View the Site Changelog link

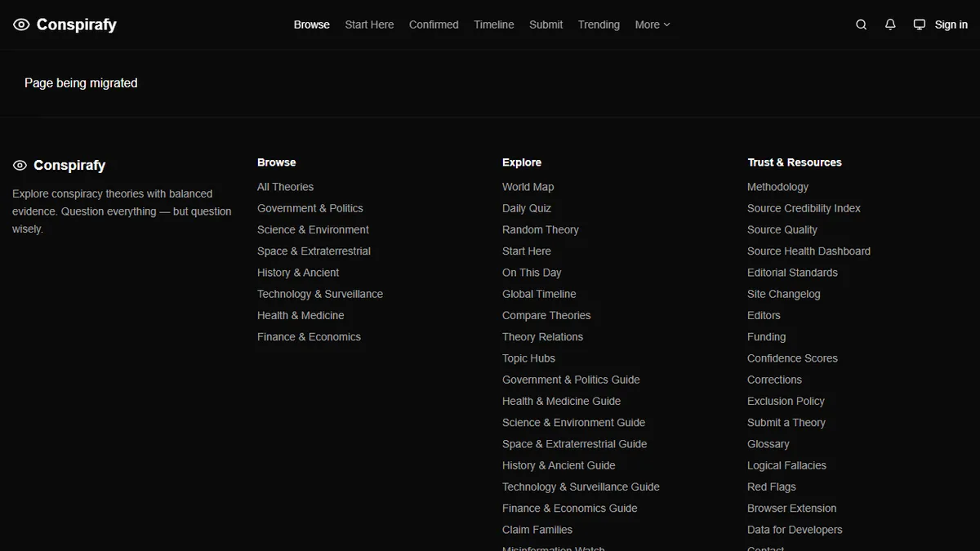tap(784, 294)
